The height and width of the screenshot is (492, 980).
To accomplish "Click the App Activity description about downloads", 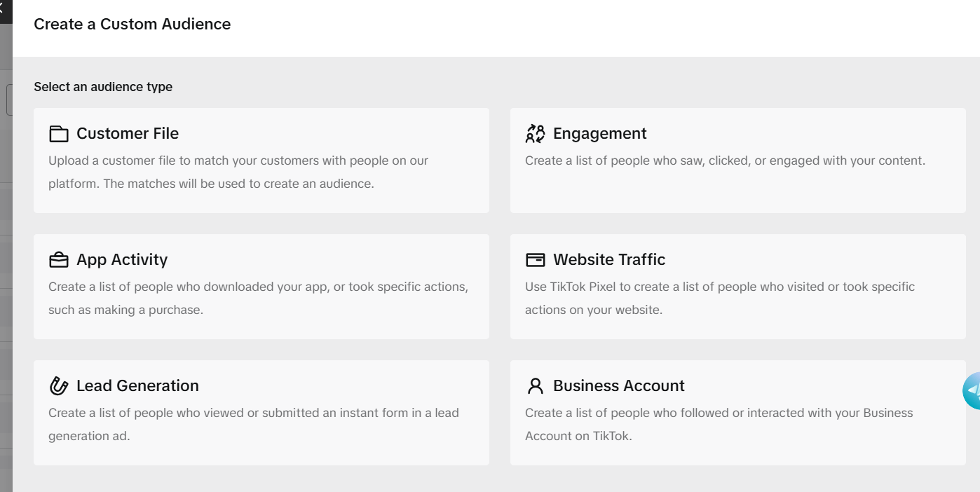I will point(258,298).
